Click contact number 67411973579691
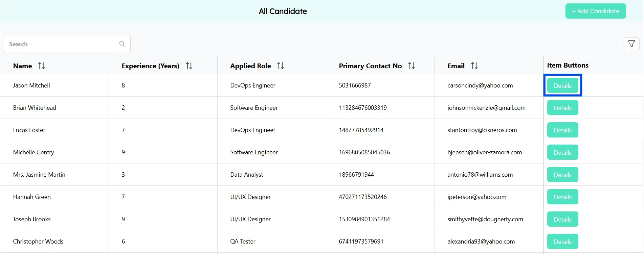Image resolution: width=644 pixels, height=254 pixels. [x=361, y=242]
